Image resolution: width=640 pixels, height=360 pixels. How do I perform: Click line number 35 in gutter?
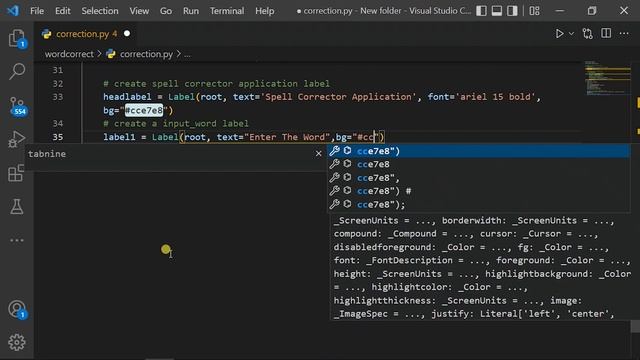(x=58, y=137)
